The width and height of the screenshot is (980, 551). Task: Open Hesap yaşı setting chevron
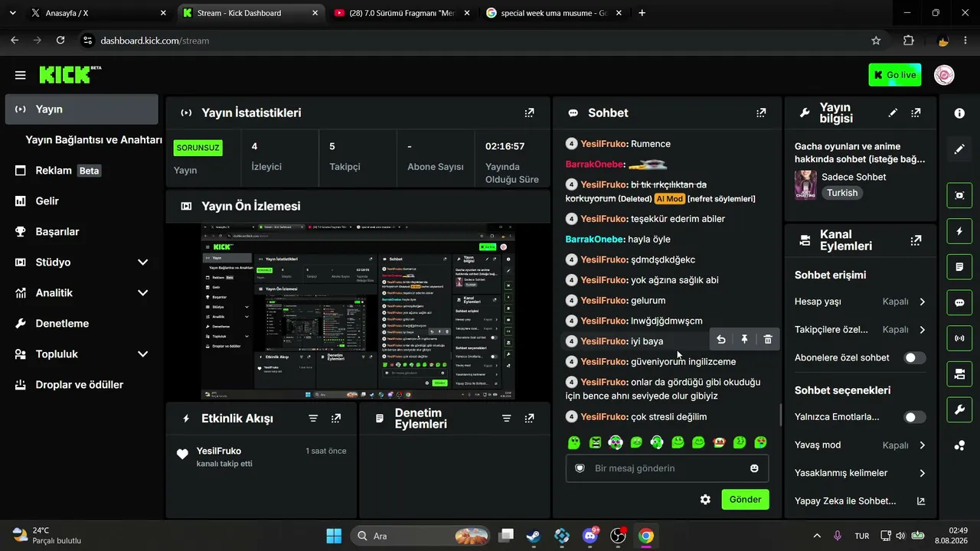tap(922, 302)
